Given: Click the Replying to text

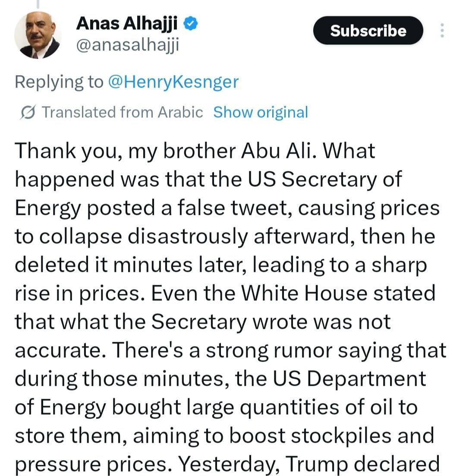Looking at the screenshot, I should pos(59,82).
